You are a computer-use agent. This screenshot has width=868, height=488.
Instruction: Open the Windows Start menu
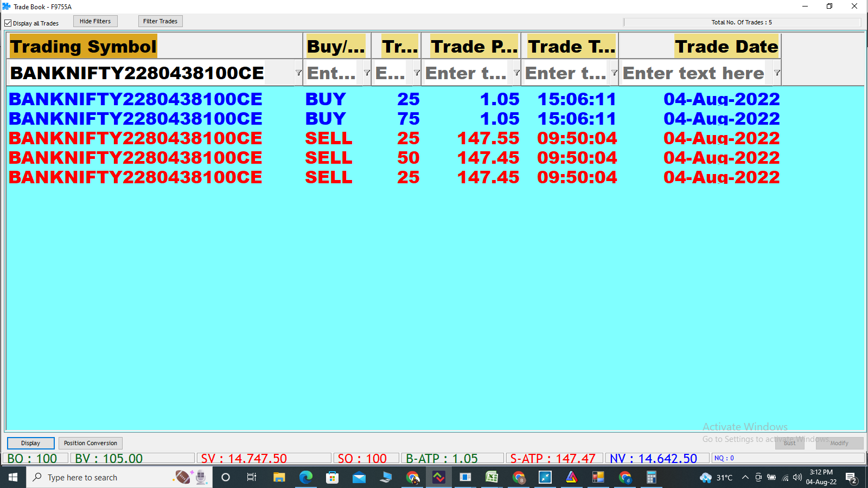13,477
